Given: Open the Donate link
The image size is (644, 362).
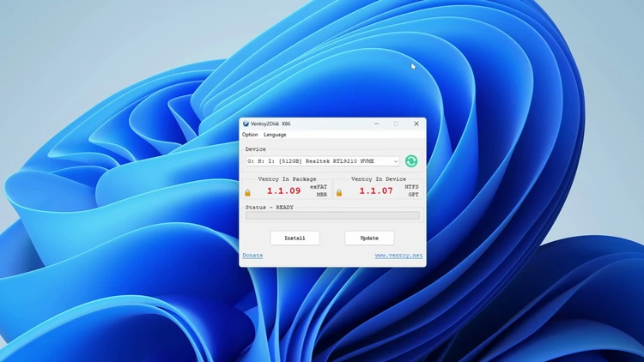Looking at the screenshot, I should [252, 256].
